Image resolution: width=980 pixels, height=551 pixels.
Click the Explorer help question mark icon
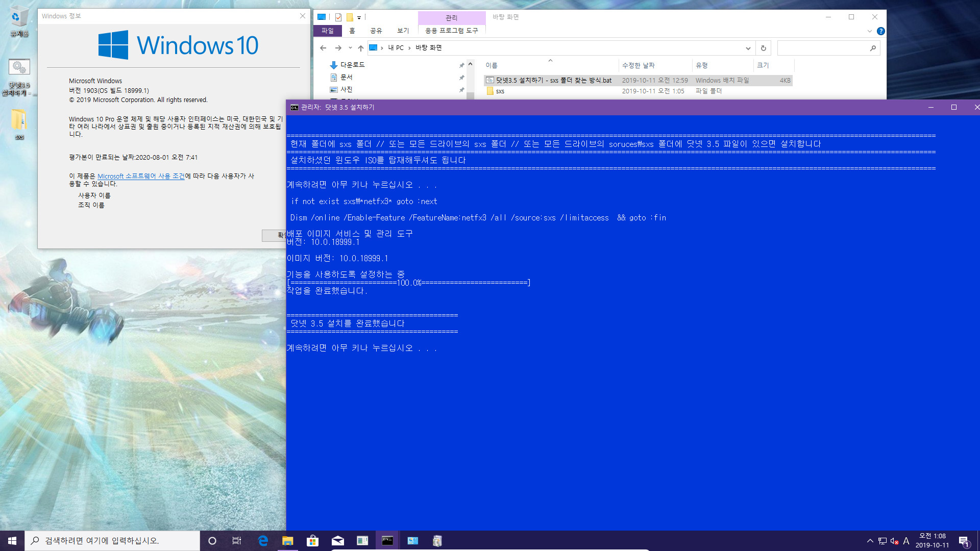point(880,31)
